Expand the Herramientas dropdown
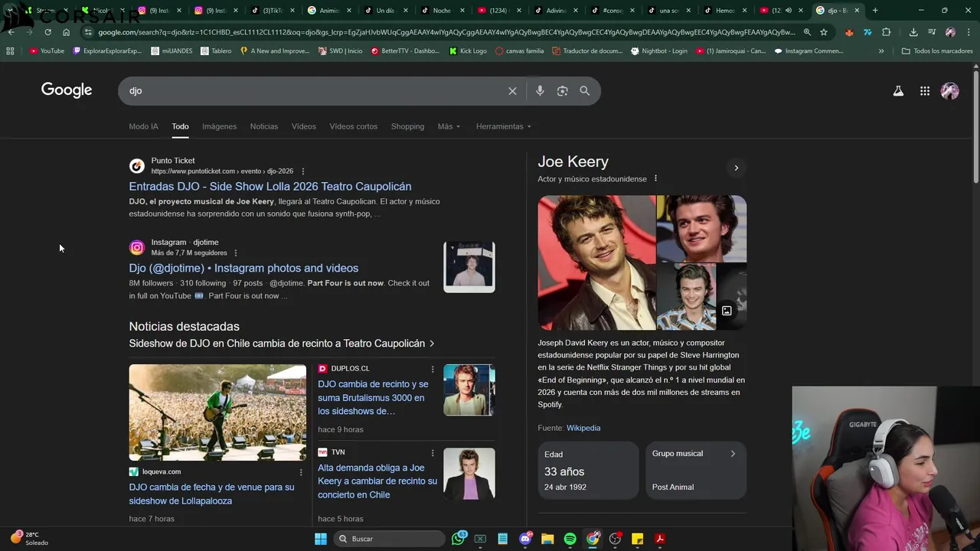 pos(504,126)
